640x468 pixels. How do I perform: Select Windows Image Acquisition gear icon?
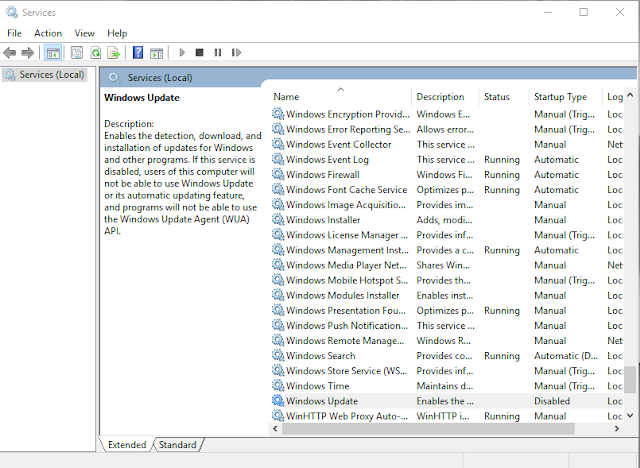click(278, 204)
